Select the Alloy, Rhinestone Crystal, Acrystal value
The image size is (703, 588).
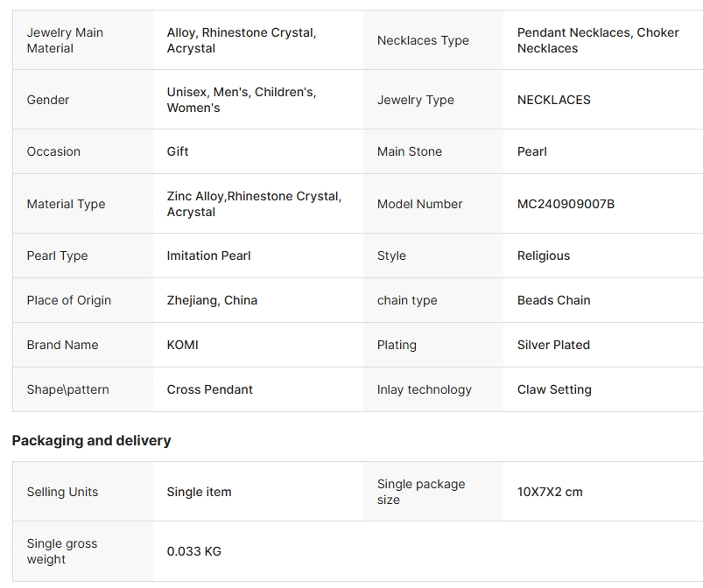[242, 40]
